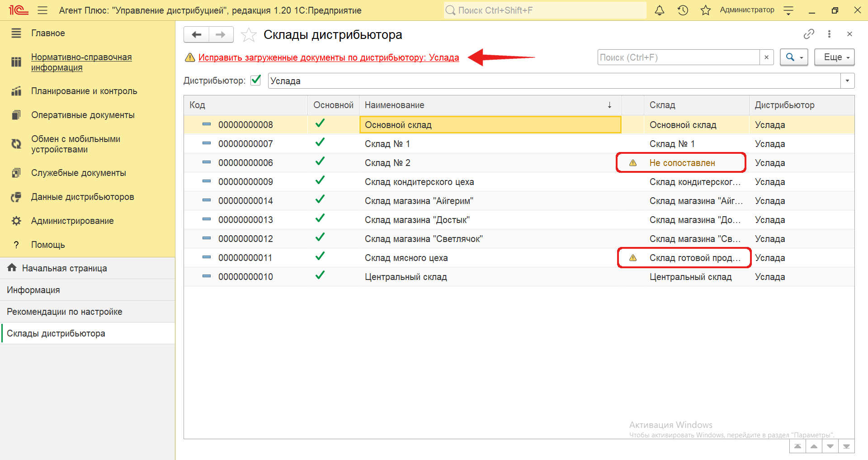Open history clock icon
Screen dimensions: 868x460
(683, 10)
